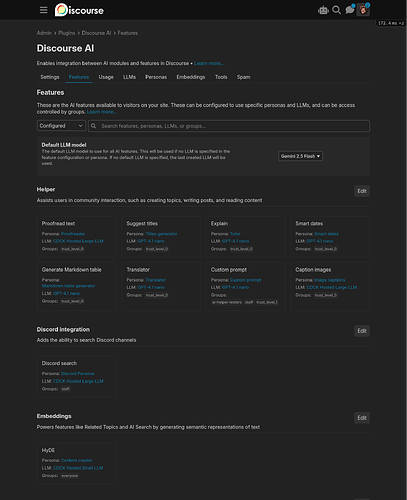Open the search magnifier in header
407x500 pixels.
337,10
